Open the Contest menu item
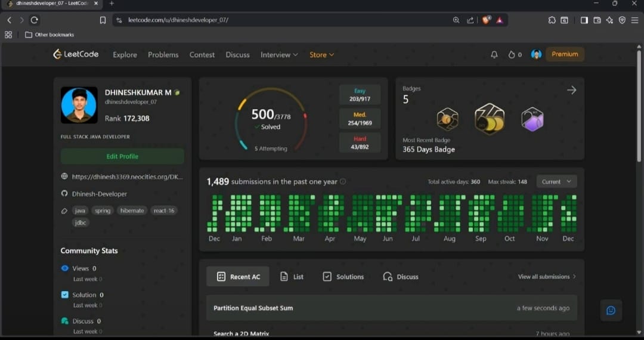The width and height of the screenshot is (644, 340). [202, 55]
